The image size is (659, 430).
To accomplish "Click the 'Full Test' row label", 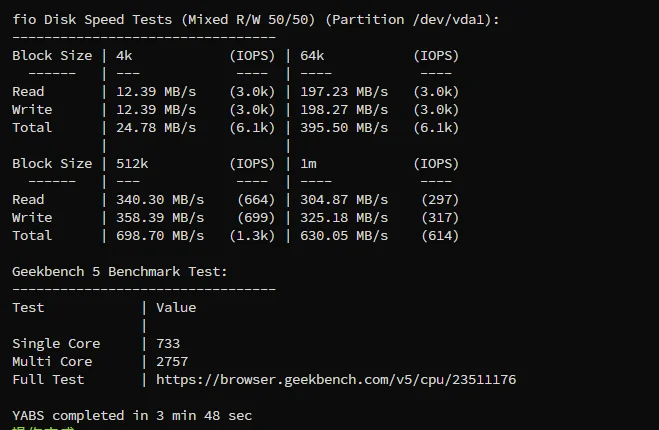I will point(48,380).
